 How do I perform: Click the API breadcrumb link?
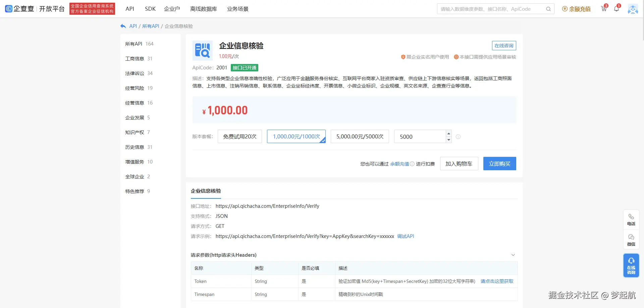click(133, 26)
